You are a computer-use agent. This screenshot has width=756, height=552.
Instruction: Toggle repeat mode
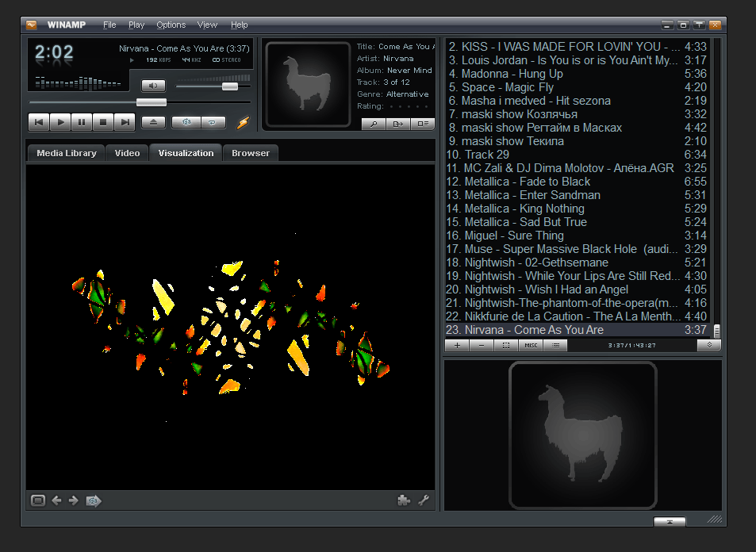[x=213, y=122]
